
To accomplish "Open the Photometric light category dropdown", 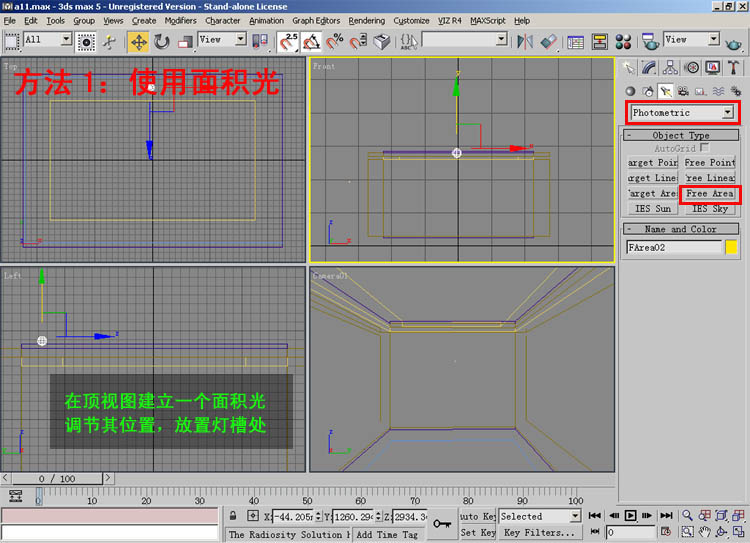I will coord(727,113).
